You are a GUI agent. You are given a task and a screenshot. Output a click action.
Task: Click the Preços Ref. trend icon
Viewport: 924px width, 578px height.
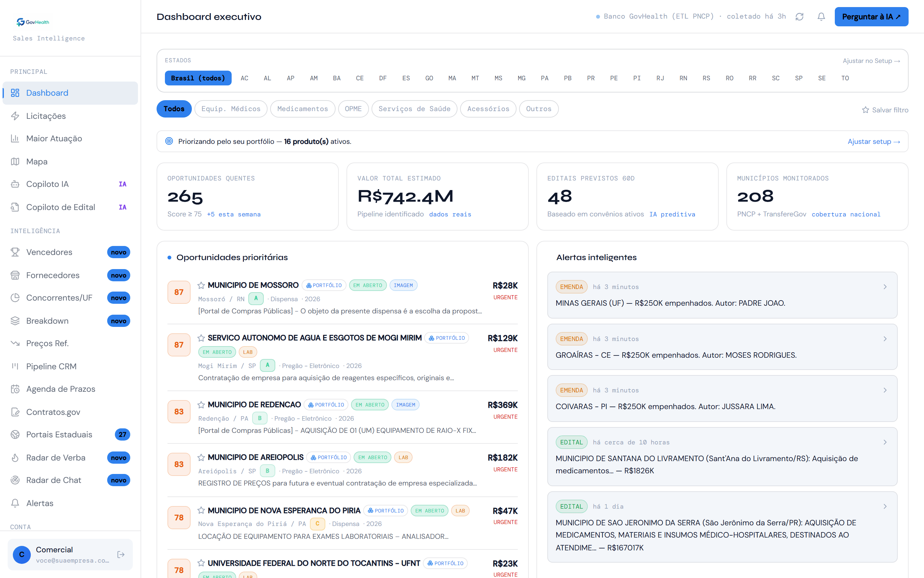[15, 343]
